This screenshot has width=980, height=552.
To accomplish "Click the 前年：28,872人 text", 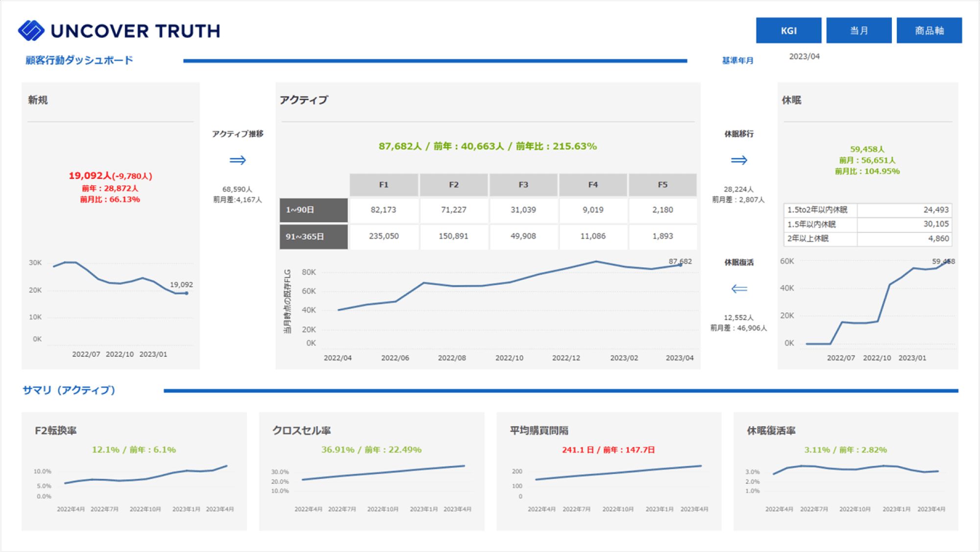I will (110, 188).
